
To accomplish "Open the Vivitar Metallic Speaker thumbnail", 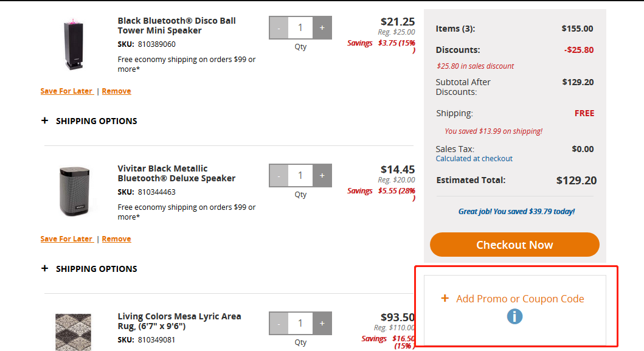I will (x=74, y=191).
